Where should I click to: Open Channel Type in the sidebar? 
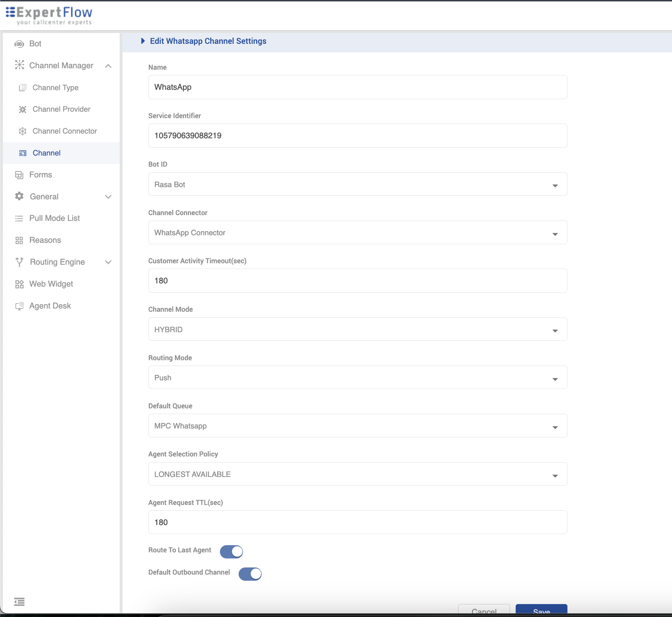coord(55,88)
